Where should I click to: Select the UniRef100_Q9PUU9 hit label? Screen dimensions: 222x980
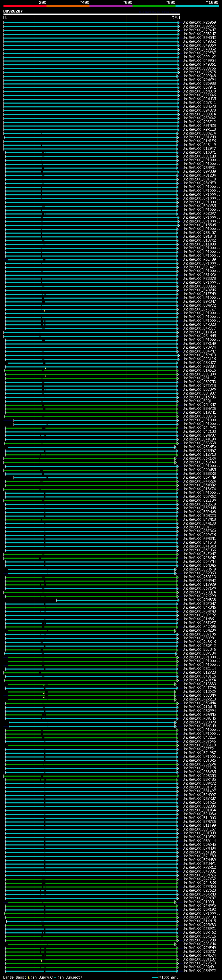(x=199, y=172)
